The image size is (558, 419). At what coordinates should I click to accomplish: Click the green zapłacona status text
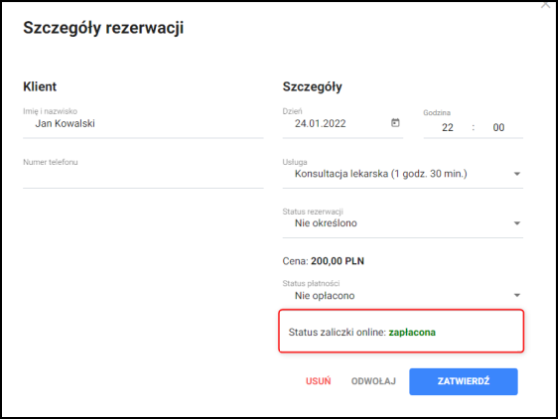[412, 332]
